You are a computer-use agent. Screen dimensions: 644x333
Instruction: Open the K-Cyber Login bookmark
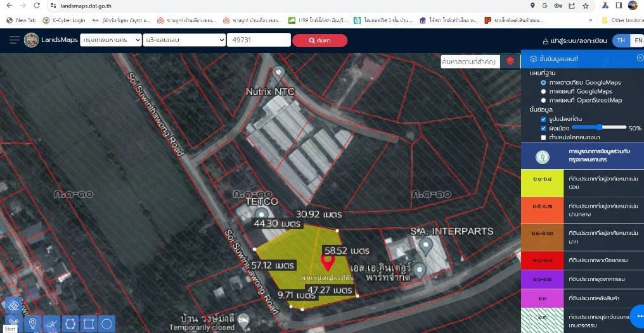[x=64, y=20]
